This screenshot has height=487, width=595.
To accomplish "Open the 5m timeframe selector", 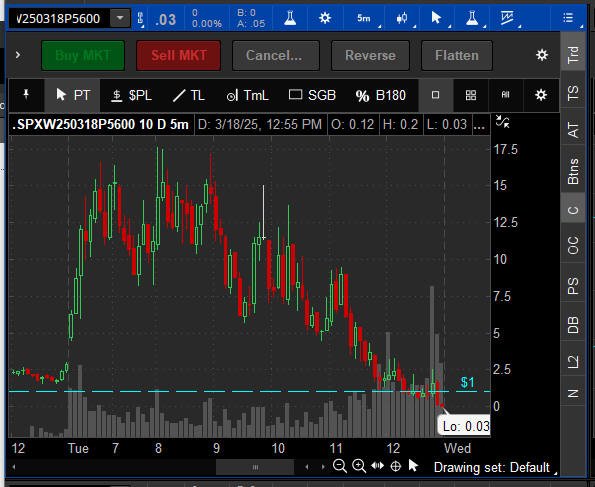I will click(x=364, y=18).
